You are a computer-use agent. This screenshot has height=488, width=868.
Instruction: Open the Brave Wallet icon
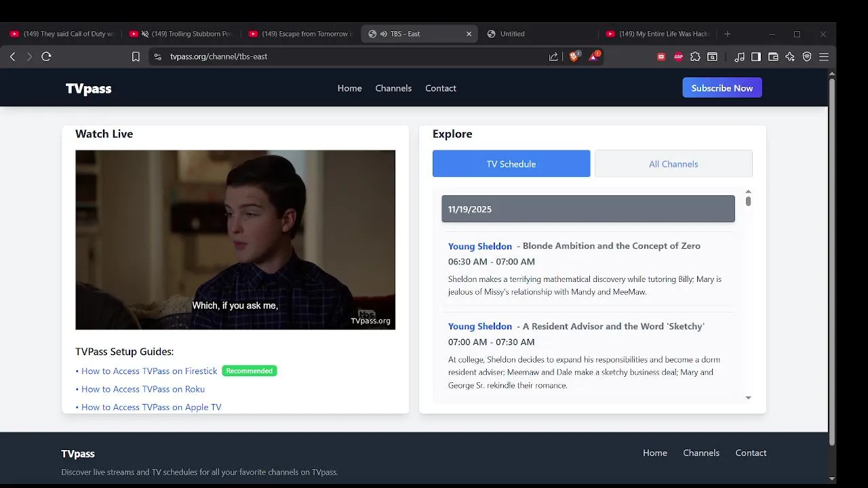(773, 57)
